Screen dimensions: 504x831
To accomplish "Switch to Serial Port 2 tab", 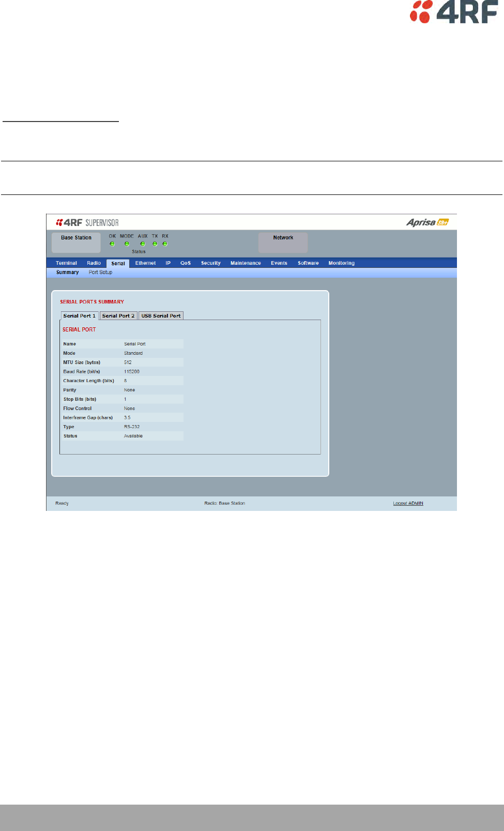I will point(118,316).
